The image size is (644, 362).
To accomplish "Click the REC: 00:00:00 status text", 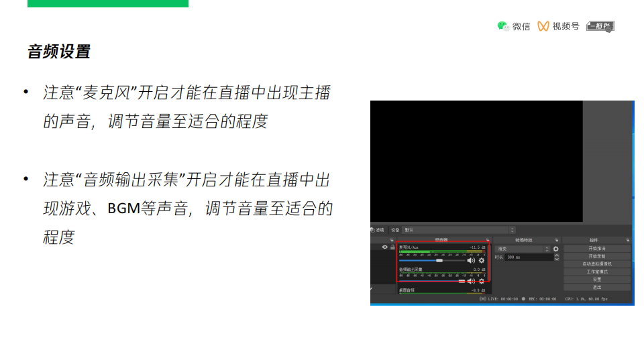I will tap(542, 299).
